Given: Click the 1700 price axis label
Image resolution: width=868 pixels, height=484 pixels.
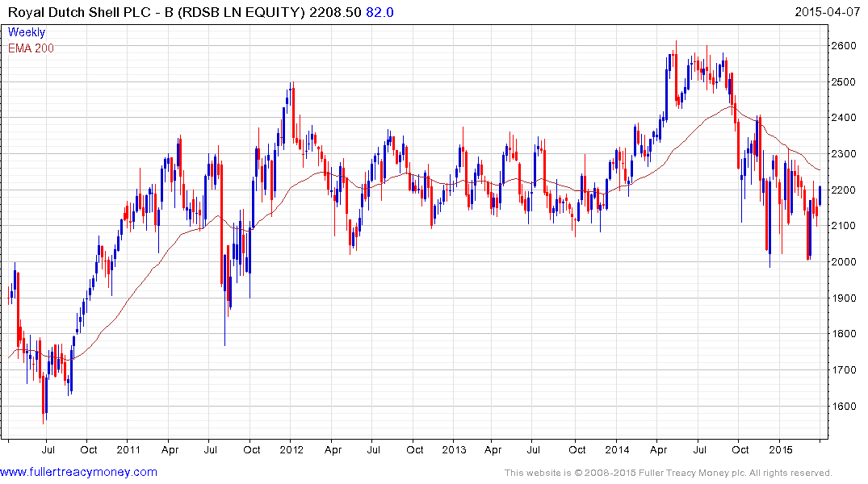Looking at the screenshot, I should pos(844,370).
